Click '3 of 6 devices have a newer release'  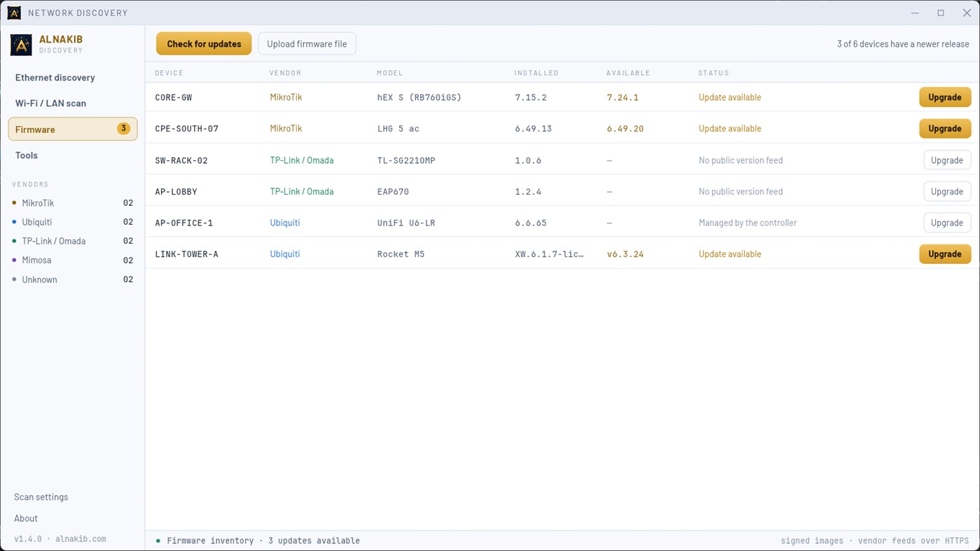(x=903, y=44)
